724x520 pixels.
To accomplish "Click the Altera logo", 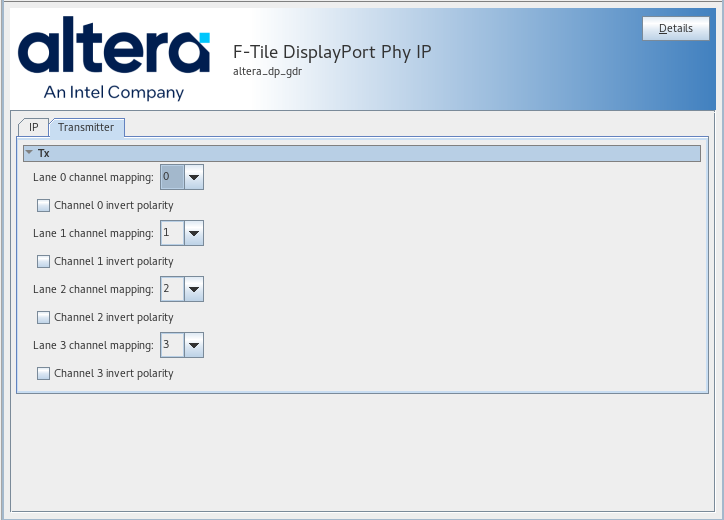I will click(x=114, y=45).
